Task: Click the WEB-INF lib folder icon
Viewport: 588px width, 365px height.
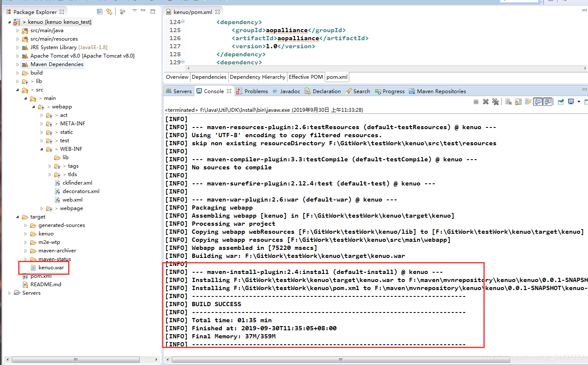Action: tap(58, 158)
